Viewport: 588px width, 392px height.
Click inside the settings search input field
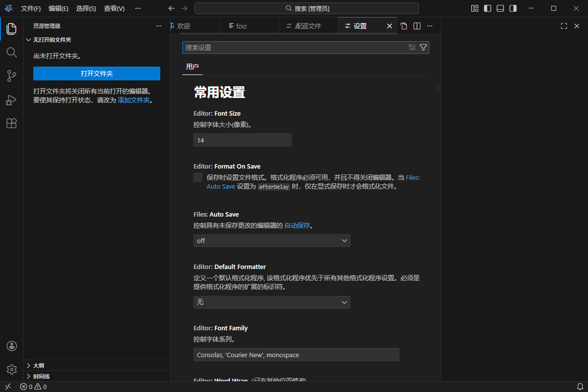(294, 47)
